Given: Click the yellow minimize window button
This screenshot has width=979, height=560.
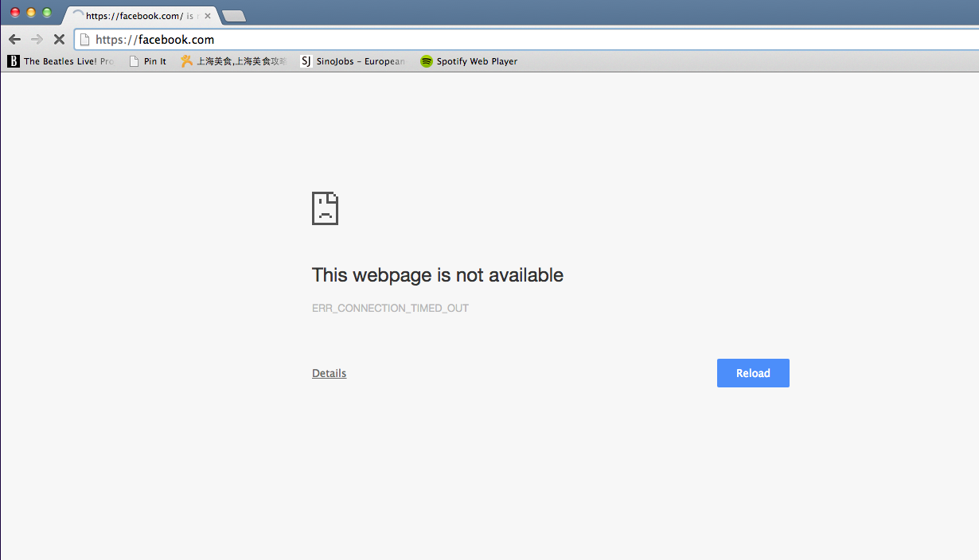Looking at the screenshot, I should [x=31, y=13].
